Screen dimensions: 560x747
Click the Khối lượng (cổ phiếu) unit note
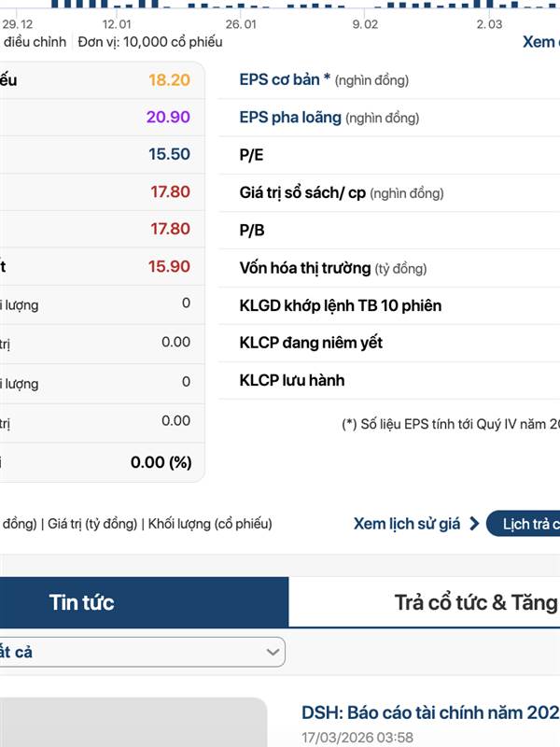(210, 524)
